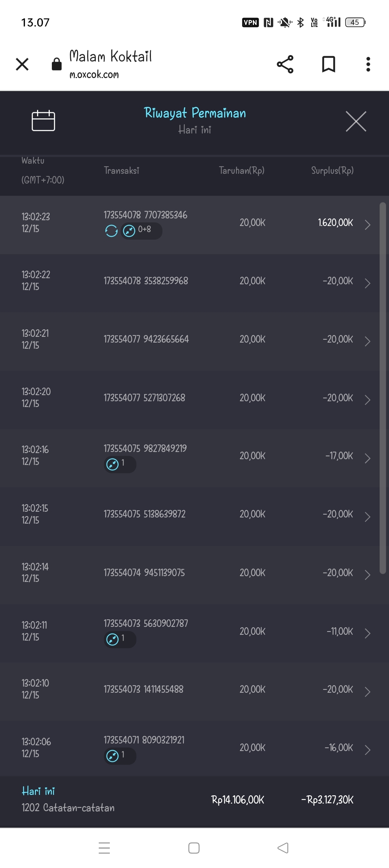Open transaction 173554073 1411455488
Image resolution: width=389 pixels, height=868 pixels.
click(x=143, y=690)
